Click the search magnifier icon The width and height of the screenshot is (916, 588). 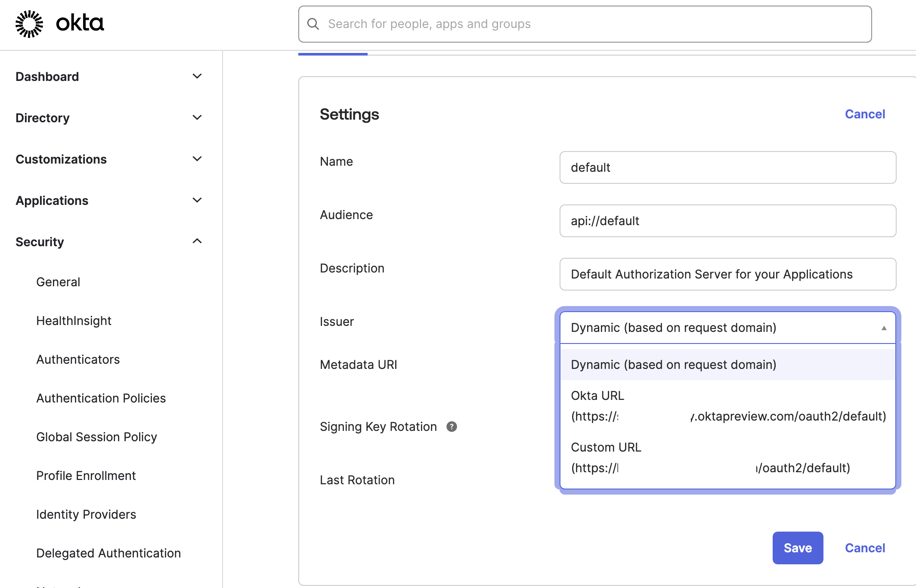click(x=313, y=24)
